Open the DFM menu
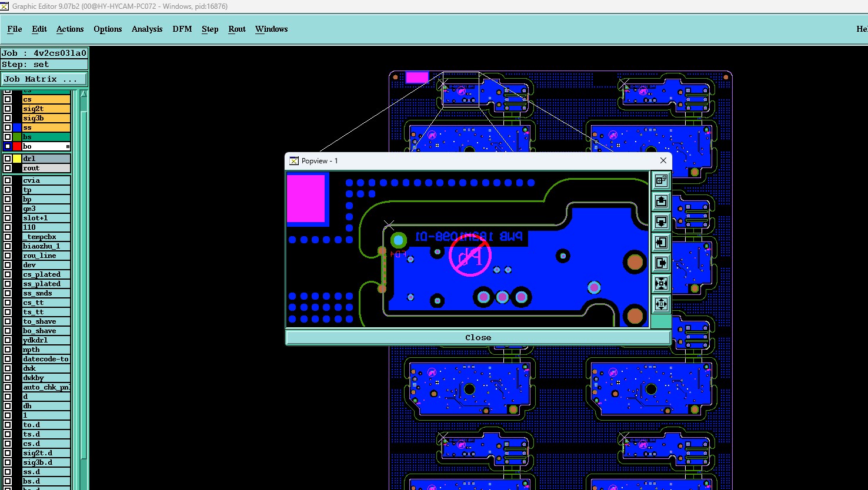868x490 pixels. (x=182, y=29)
